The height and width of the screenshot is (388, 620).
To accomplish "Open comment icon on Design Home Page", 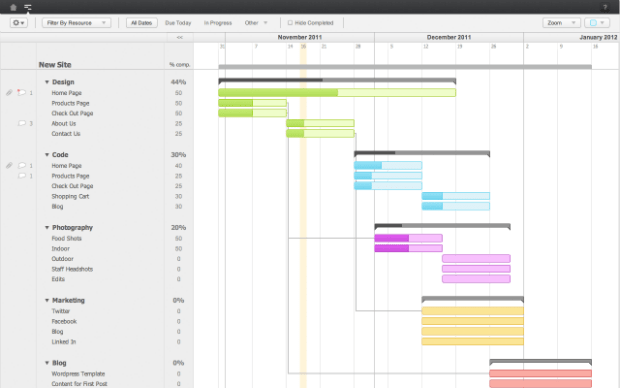I will (x=21, y=93).
